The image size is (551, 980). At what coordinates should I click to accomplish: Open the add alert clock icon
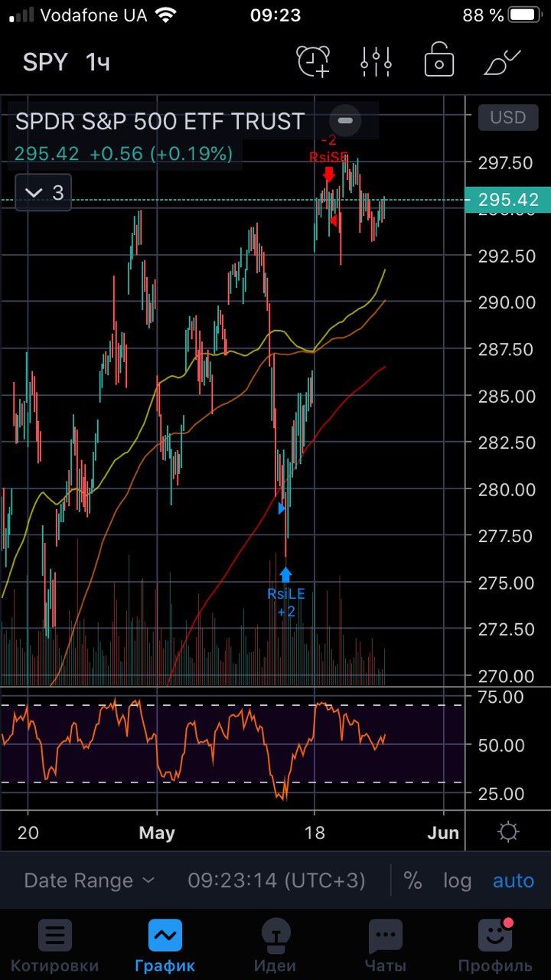314,61
